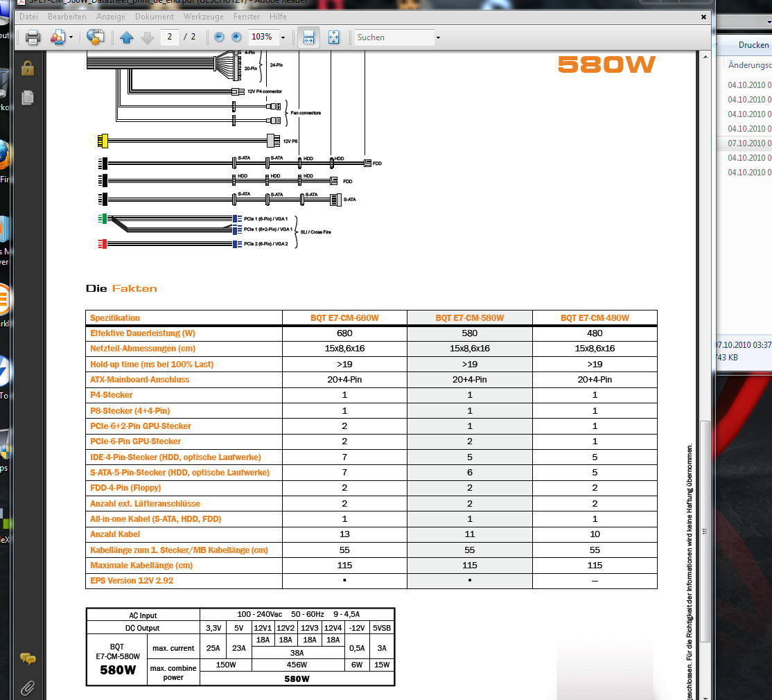
Task: Zoom out with the minus icon
Action: pyautogui.click(x=219, y=37)
